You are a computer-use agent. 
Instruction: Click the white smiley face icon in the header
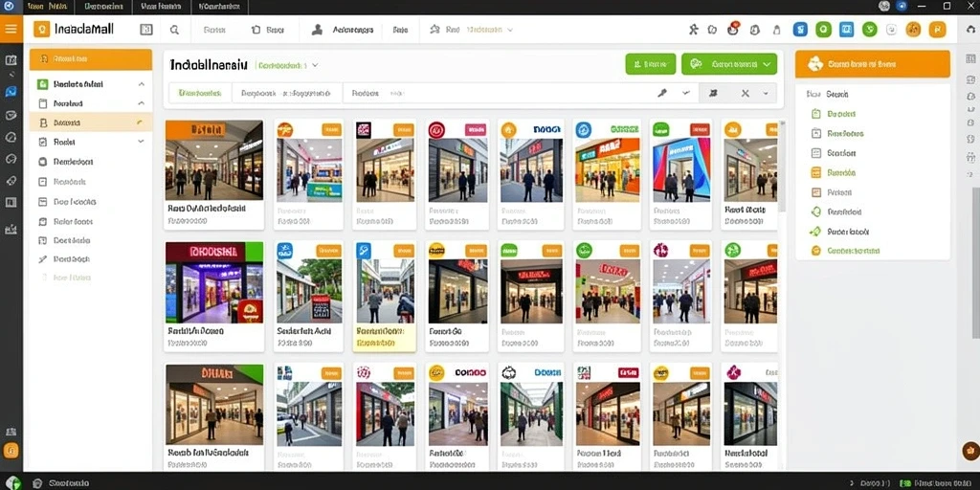891,30
